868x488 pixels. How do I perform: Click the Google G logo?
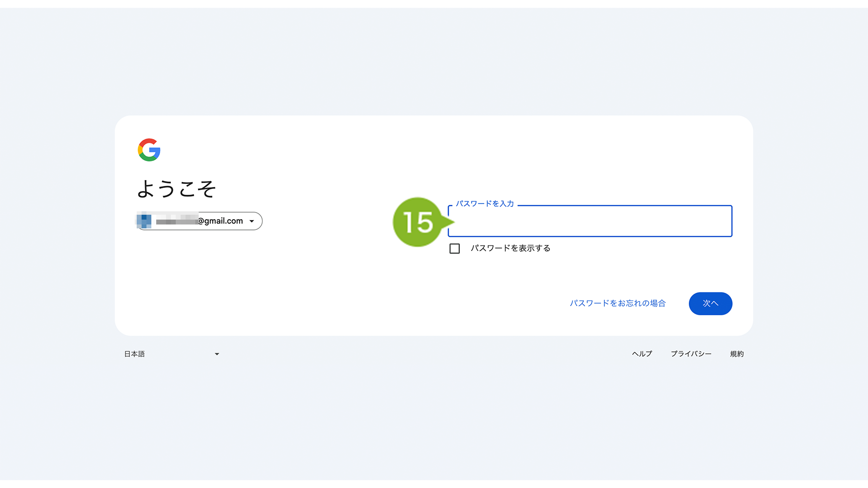[x=149, y=150]
